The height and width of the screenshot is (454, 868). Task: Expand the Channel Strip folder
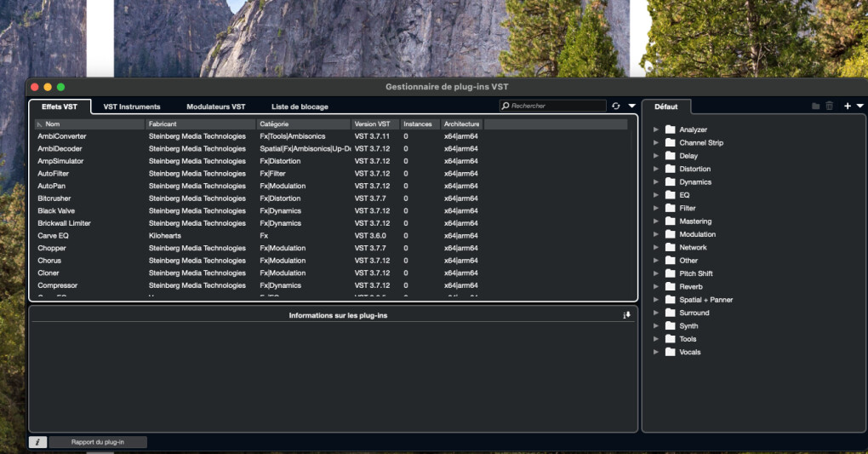pos(656,142)
